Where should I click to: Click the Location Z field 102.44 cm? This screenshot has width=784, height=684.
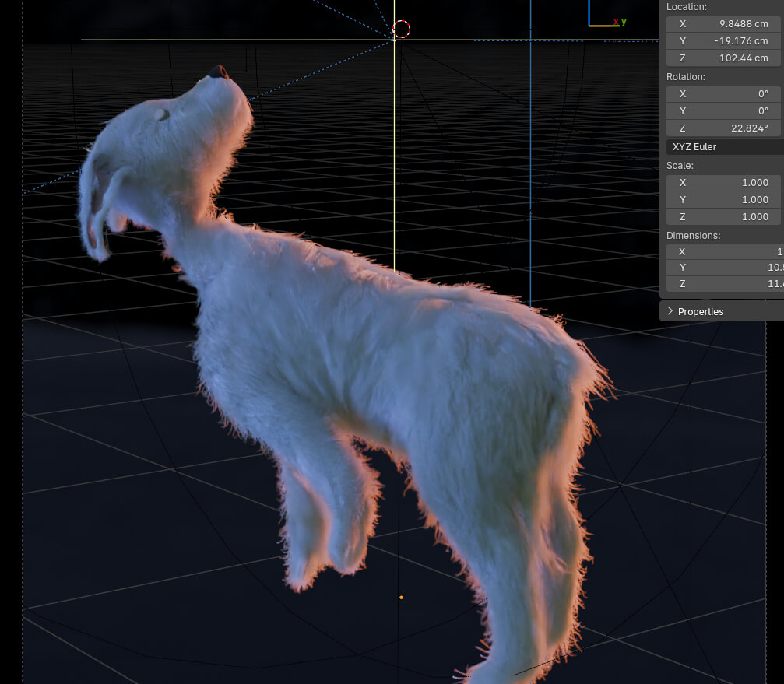(724, 58)
